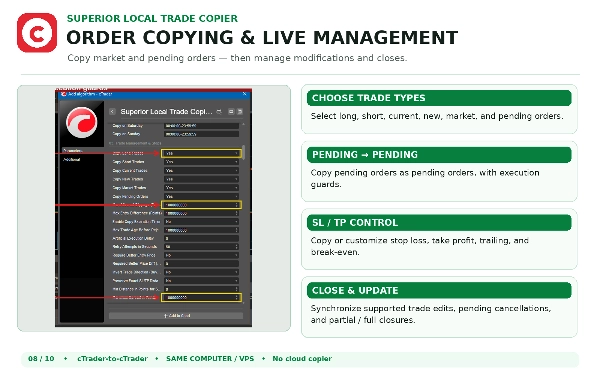Click the 'CHOOSE TRADE TYPES' heading
600x375 pixels.
click(368, 98)
